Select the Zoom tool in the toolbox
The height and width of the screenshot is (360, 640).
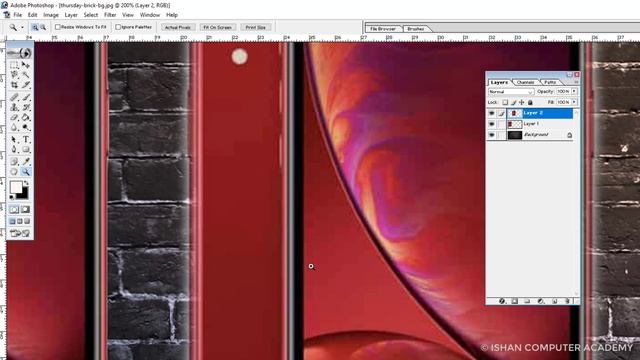(x=26, y=172)
